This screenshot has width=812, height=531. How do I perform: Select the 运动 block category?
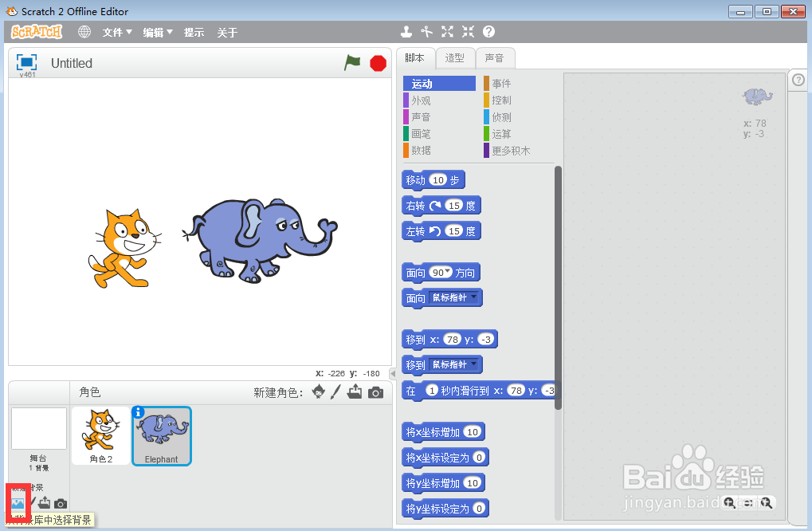[x=439, y=84]
